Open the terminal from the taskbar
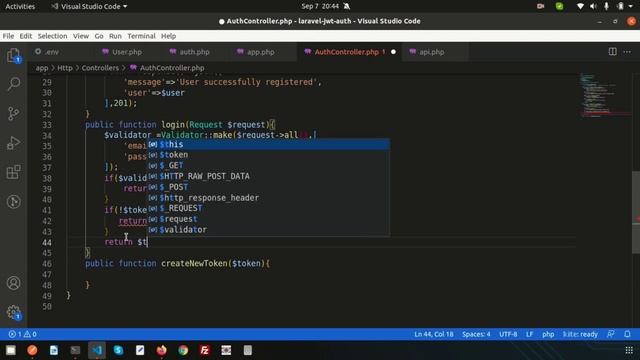640x360 pixels. 75,350
